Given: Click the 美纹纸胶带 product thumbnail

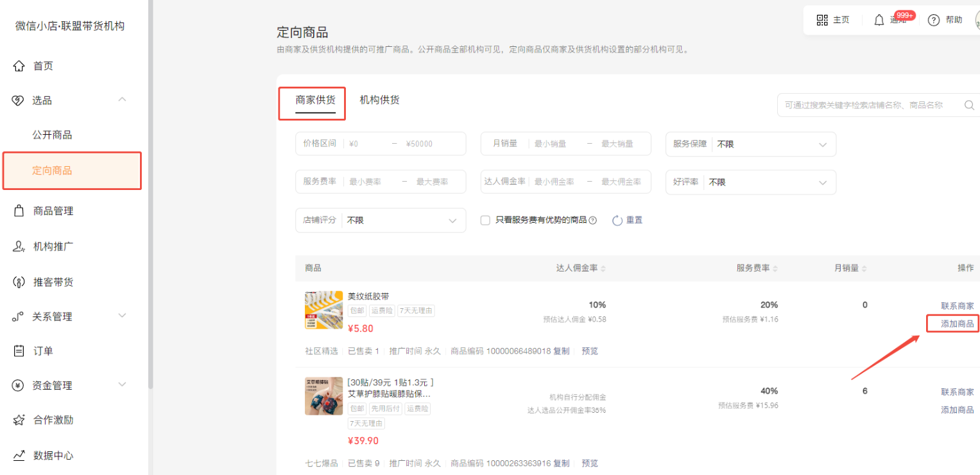Looking at the screenshot, I should click(323, 310).
